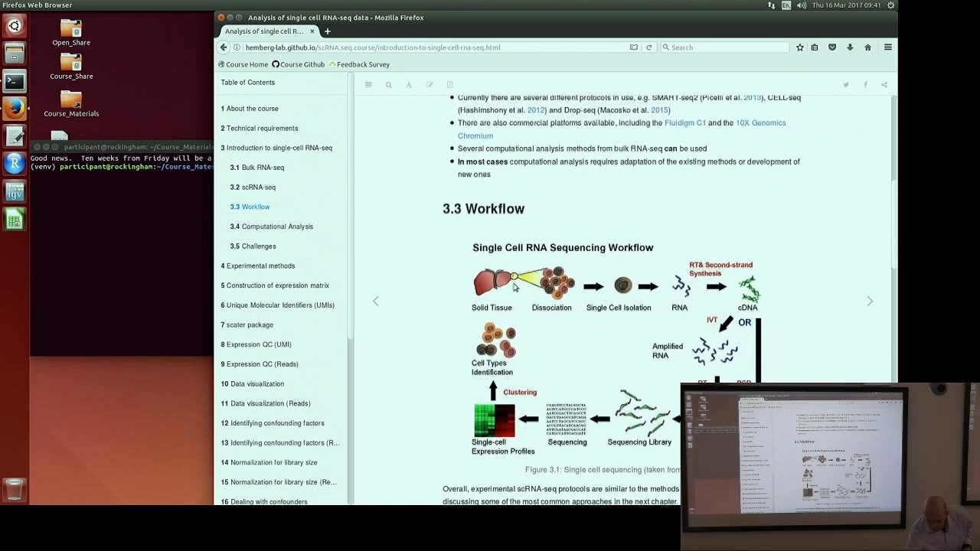980x551 pixels.
Task: Toggle reader view in the address bar
Action: click(x=633, y=47)
